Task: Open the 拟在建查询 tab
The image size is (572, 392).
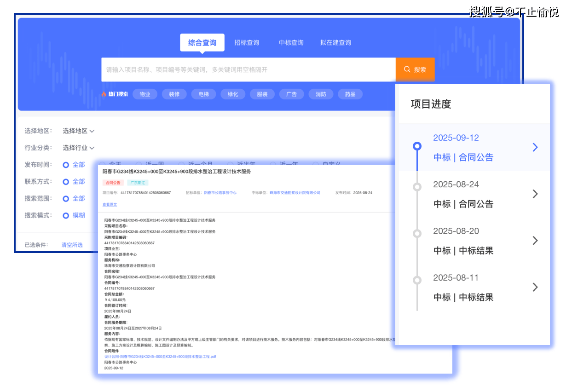Action: coord(335,43)
